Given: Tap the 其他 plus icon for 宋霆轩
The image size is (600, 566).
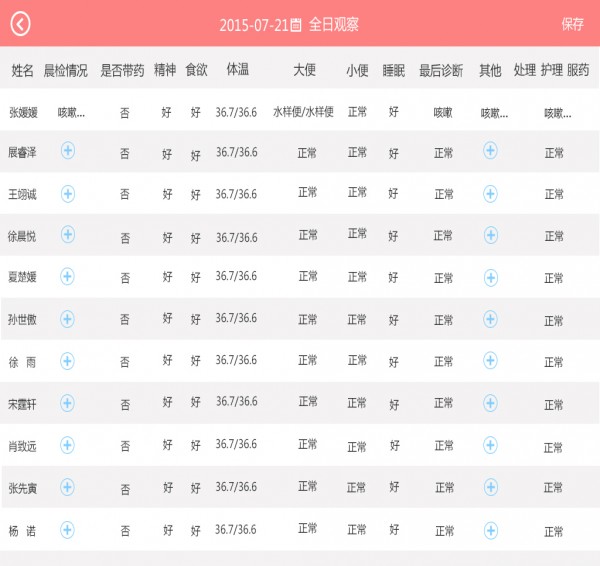Looking at the screenshot, I should click(x=490, y=403).
